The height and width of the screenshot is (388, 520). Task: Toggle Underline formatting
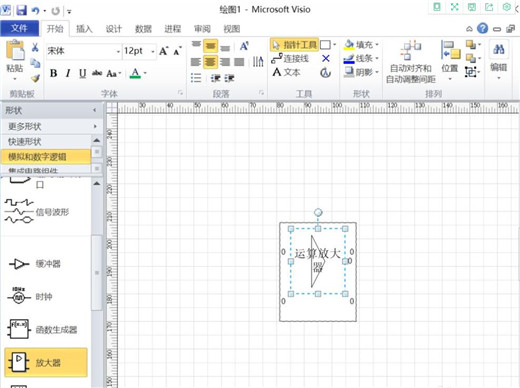click(x=83, y=73)
